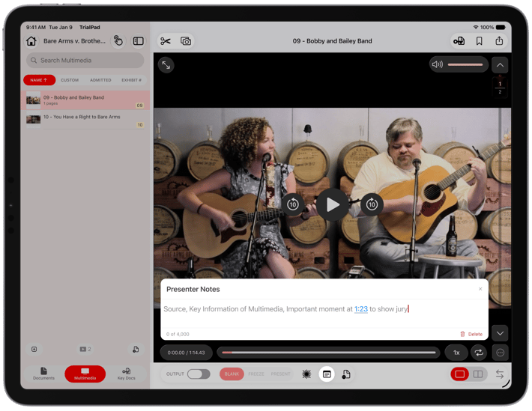Toggle the sidebar panel icon

[x=139, y=41]
